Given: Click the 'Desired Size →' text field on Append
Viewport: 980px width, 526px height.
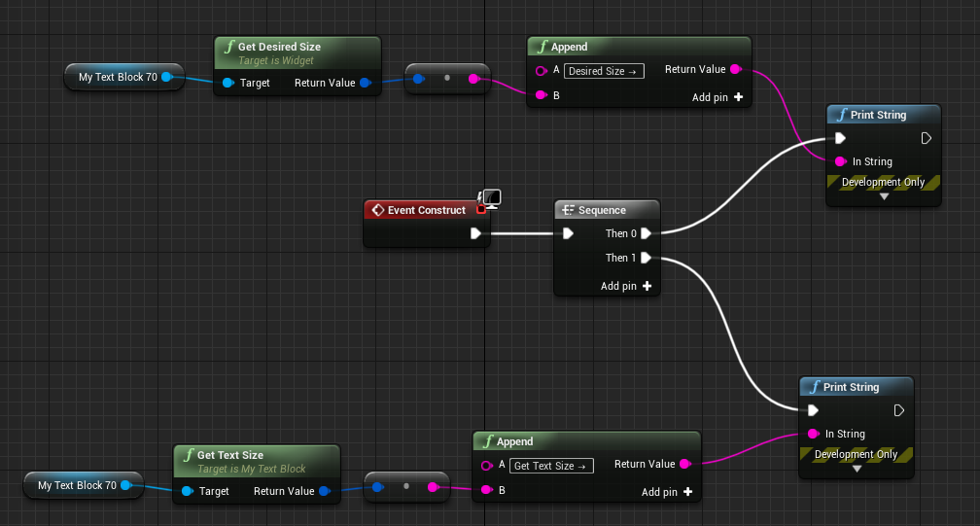Looking at the screenshot, I should (x=604, y=71).
